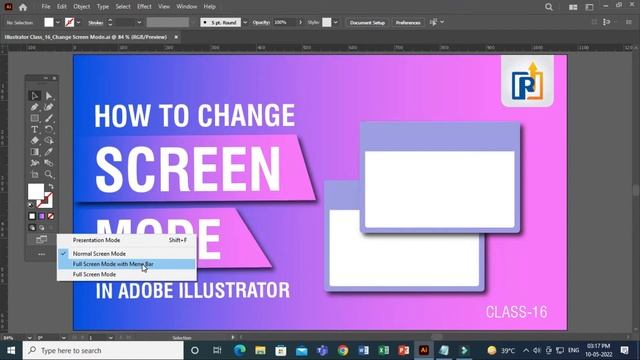Select the Eyedropper tool

(49, 152)
